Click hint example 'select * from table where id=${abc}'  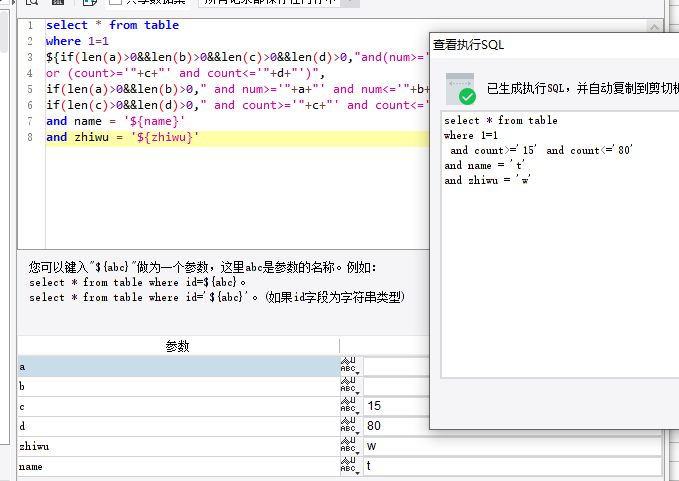pos(137,282)
